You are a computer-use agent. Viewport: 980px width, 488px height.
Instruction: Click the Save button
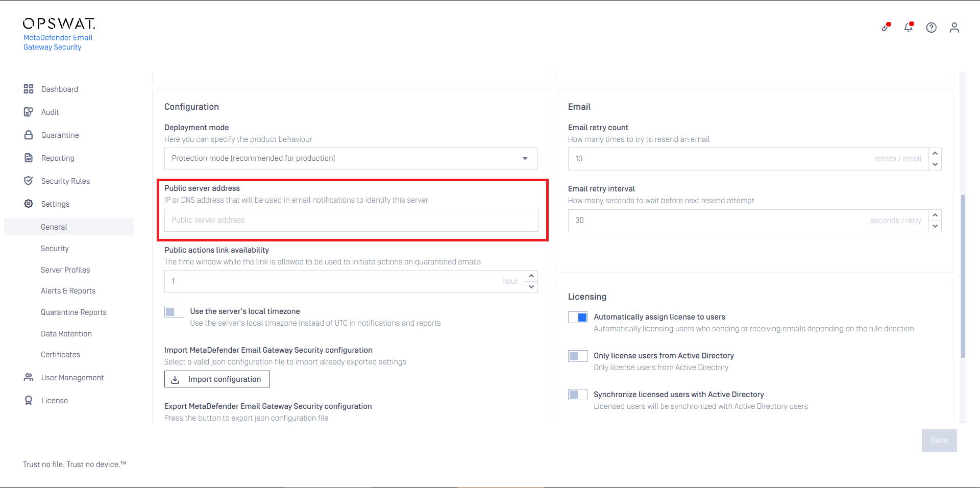939,441
